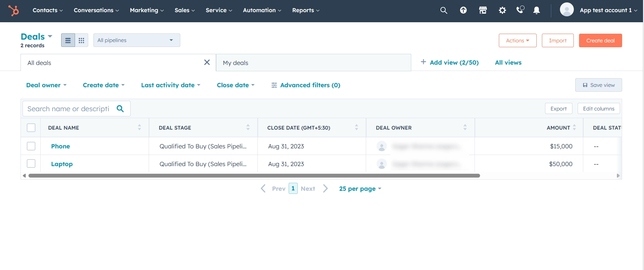Click the Import button
This screenshot has width=644, height=270.
click(558, 41)
